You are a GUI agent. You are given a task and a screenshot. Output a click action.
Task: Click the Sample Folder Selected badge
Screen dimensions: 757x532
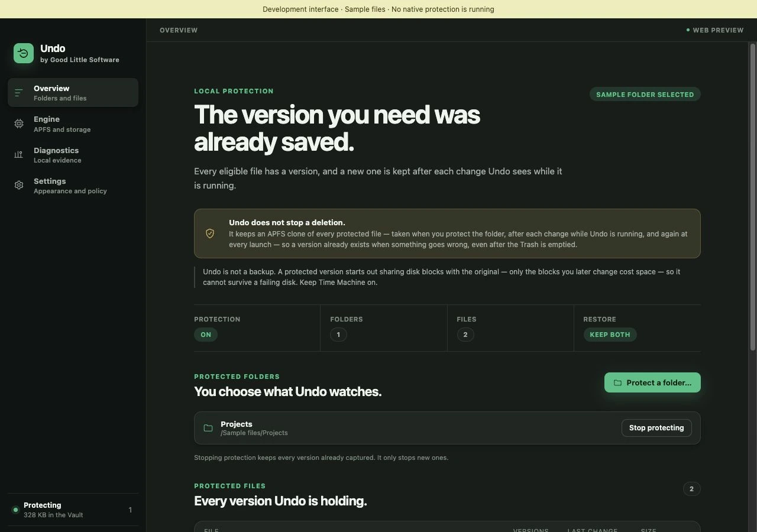pos(645,95)
